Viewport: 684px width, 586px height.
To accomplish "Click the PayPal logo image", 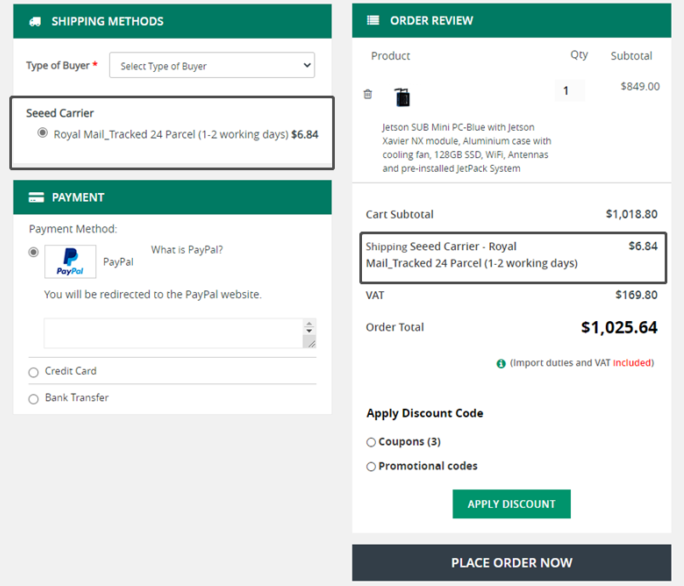I will (70, 261).
